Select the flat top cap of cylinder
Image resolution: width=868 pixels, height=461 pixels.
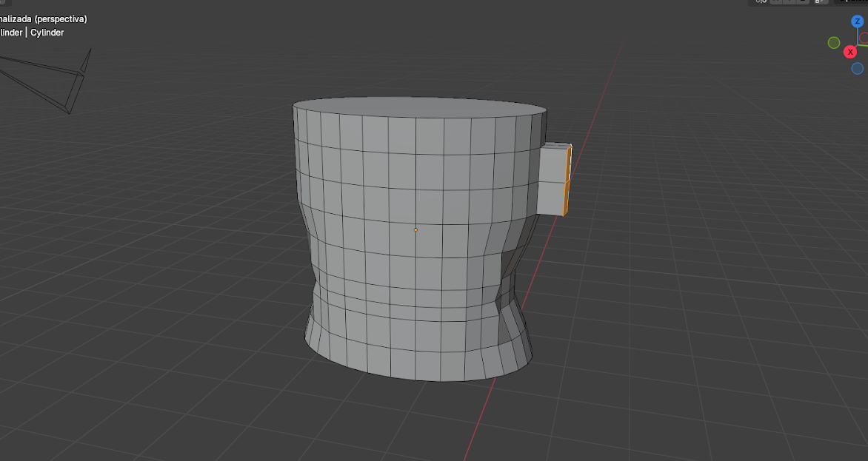(x=420, y=113)
